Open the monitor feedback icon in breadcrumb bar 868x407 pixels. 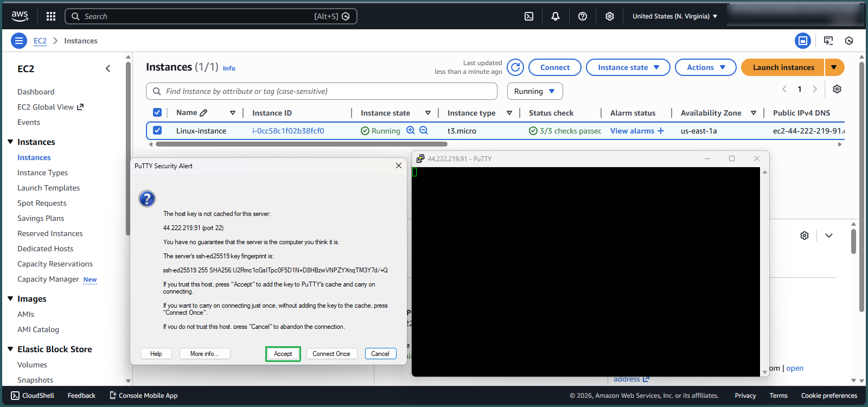click(828, 41)
